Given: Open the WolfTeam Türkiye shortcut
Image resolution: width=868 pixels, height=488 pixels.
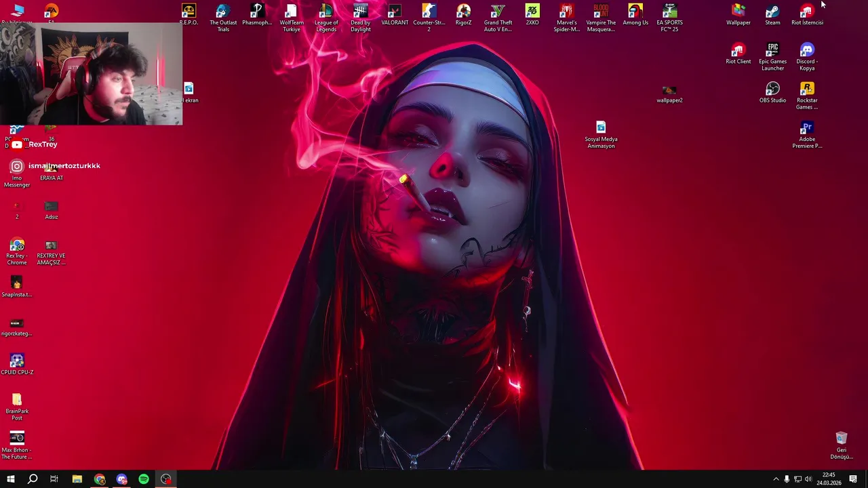Looking at the screenshot, I should tap(292, 18).
